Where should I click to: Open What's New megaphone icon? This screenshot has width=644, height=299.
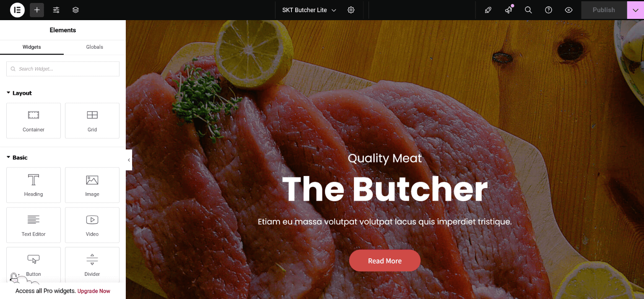[x=509, y=10]
